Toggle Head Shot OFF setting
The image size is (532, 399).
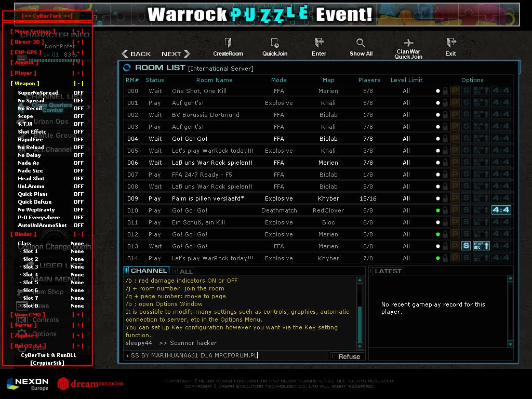(78, 179)
